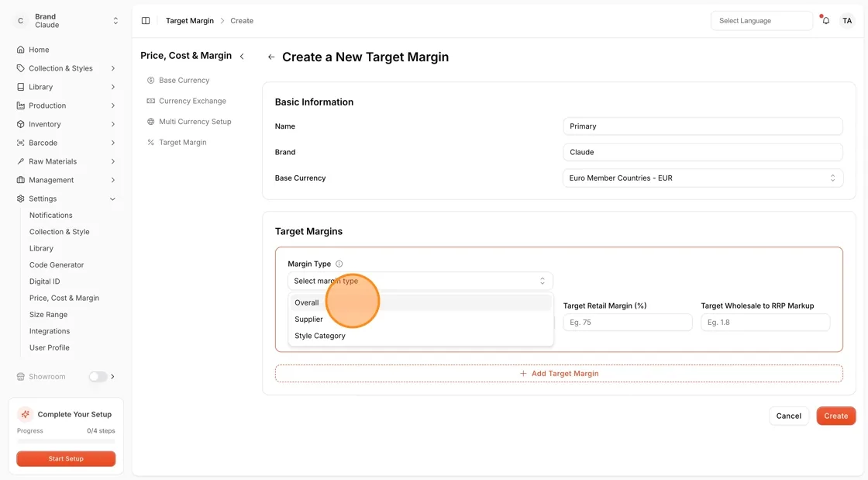The width and height of the screenshot is (868, 480).
Task: Open the TA user avatar
Action: tap(847, 20)
